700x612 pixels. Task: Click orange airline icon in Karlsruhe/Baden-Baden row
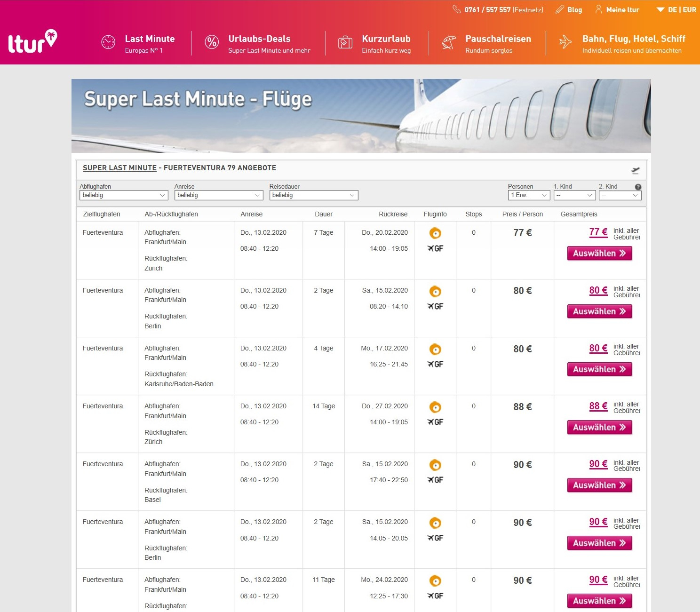click(x=435, y=349)
